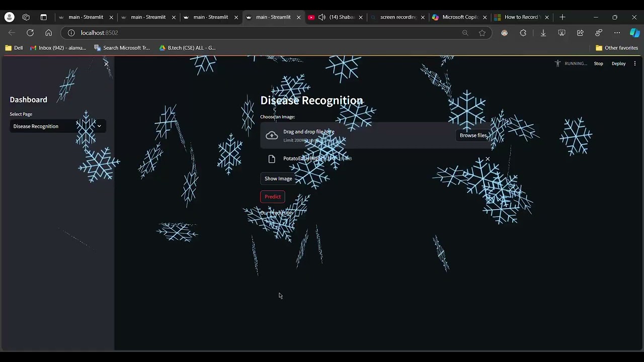Open the Search Microsoft Tr... bookmark
Image resolution: width=644 pixels, height=362 pixels.
[x=122, y=48]
